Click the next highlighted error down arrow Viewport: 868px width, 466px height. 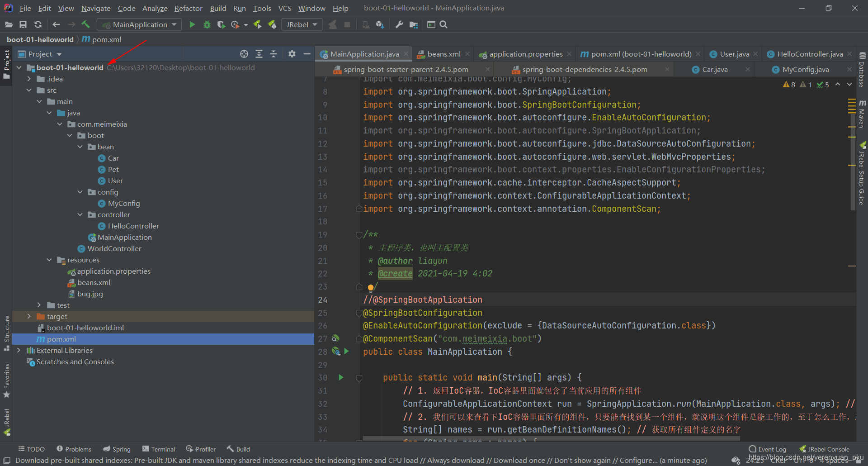849,85
